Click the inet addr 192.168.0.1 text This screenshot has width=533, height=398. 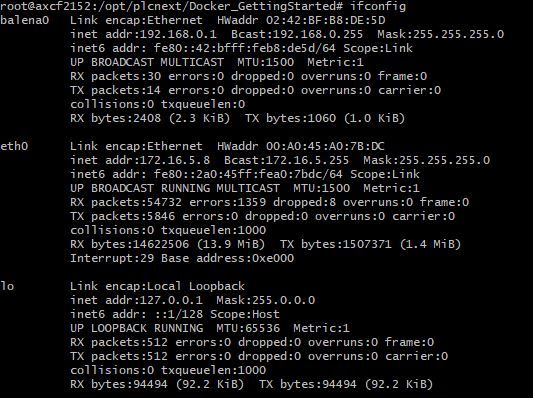[143, 34]
